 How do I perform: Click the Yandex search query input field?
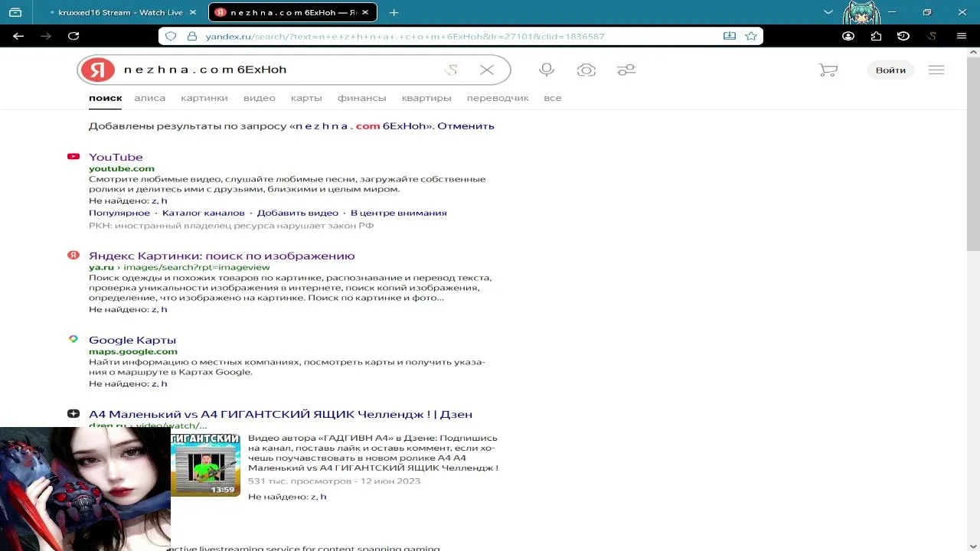[280, 70]
